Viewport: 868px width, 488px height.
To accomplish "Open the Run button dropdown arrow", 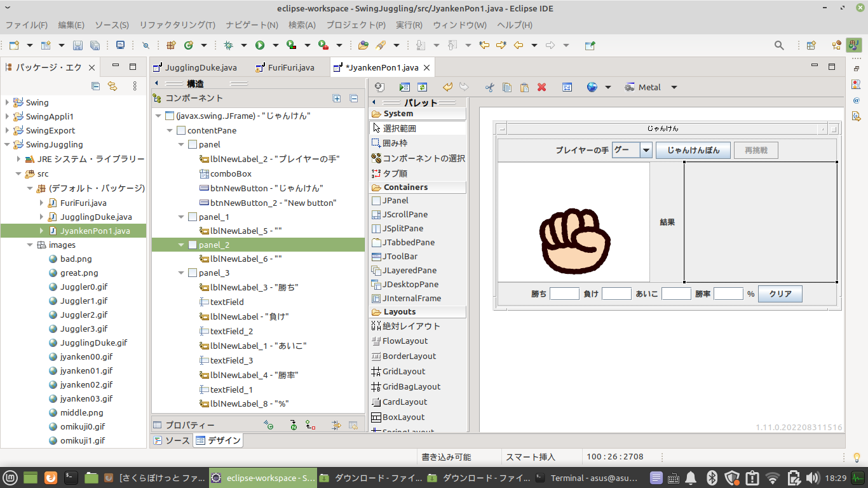I will point(276,45).
